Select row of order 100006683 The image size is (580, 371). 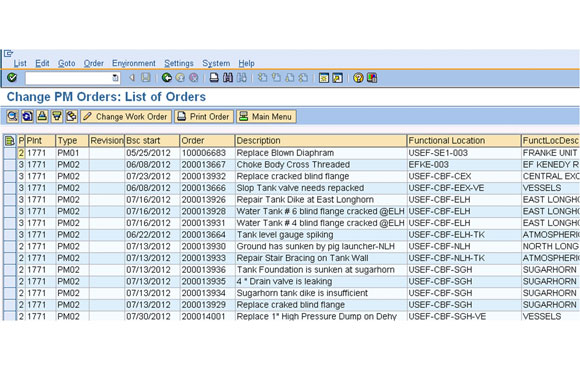click(10, 153)
